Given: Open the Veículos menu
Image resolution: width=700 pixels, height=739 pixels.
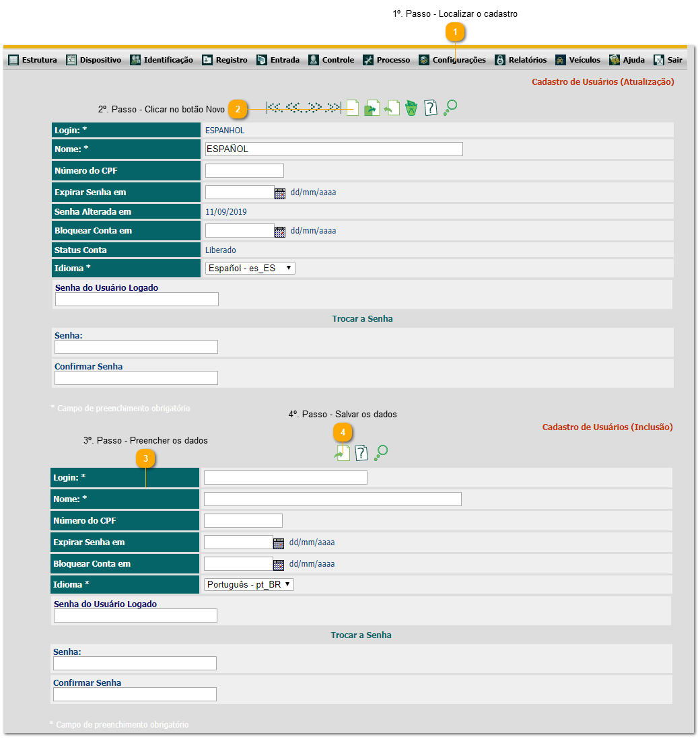Looking at the screenshot, I should coord(578,60).
